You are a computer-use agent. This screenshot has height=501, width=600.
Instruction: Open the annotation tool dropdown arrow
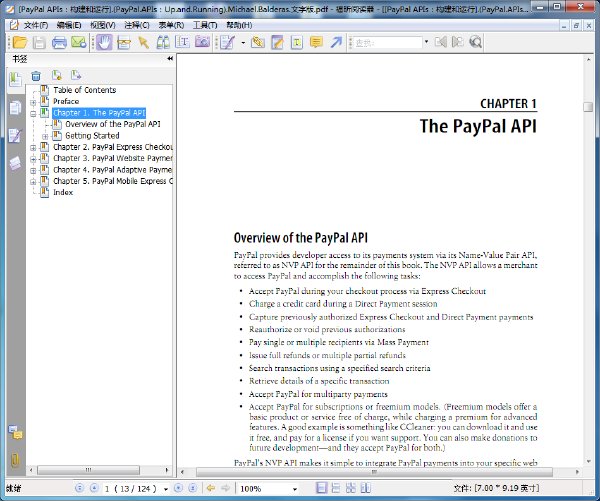(243, 42)
